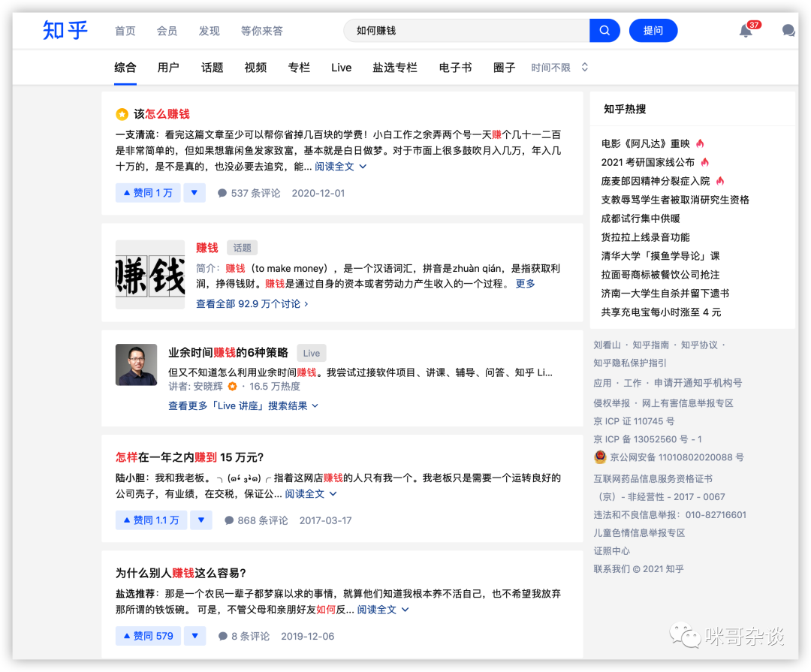Expand 阅读全文 on the 一支清流 answer
Viewport: 811px width, 672px height.
pos(340,167)
